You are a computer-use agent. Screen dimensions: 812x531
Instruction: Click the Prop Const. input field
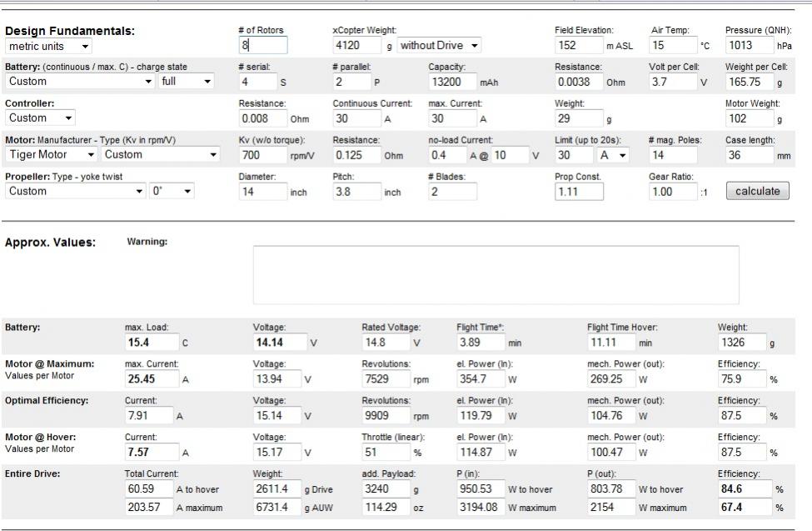coord(579,192)
